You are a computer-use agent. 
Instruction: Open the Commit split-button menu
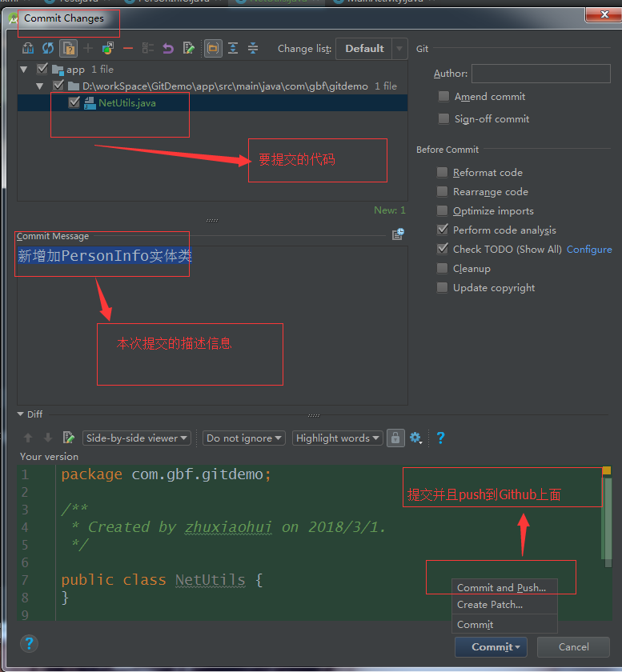(518, 647)
